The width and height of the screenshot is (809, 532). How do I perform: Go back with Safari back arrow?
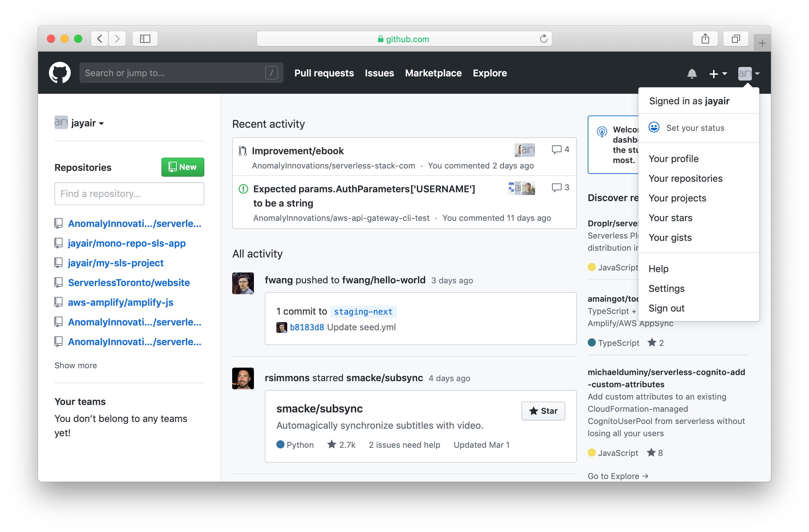click(100, 39)
